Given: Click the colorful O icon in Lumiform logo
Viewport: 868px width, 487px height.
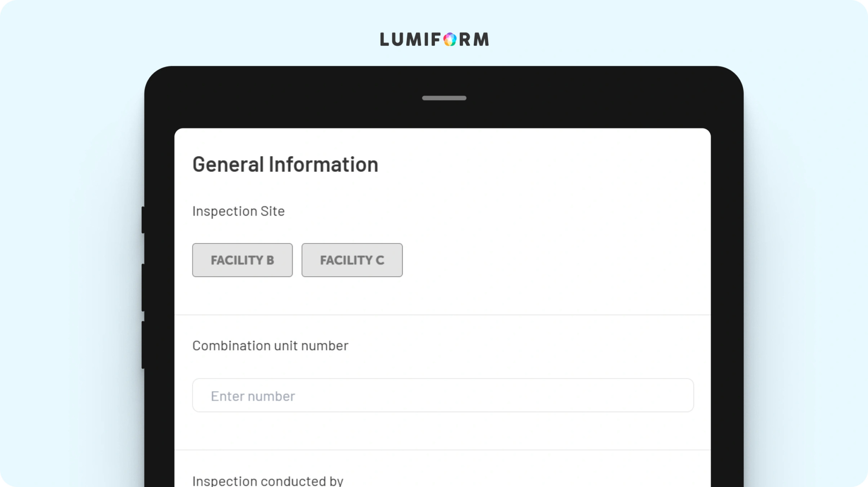Looking at the screenshot, I should [x=450, y=39].
